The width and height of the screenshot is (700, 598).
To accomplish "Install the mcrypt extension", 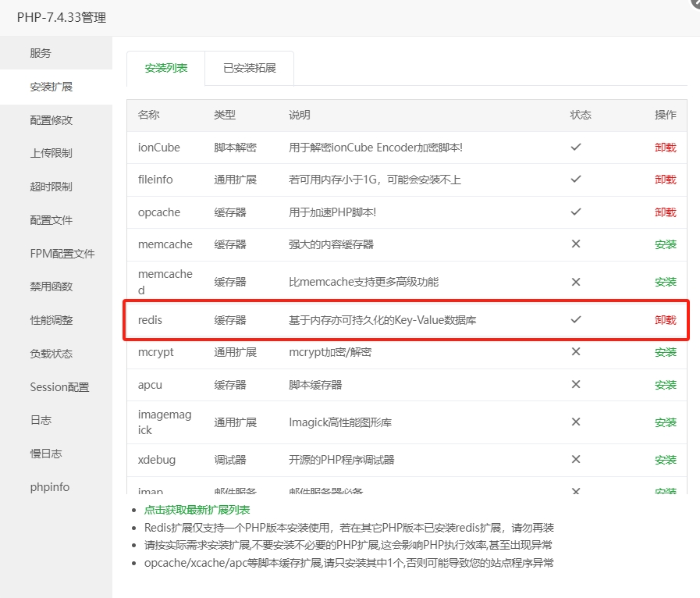I will click(665, 352).
